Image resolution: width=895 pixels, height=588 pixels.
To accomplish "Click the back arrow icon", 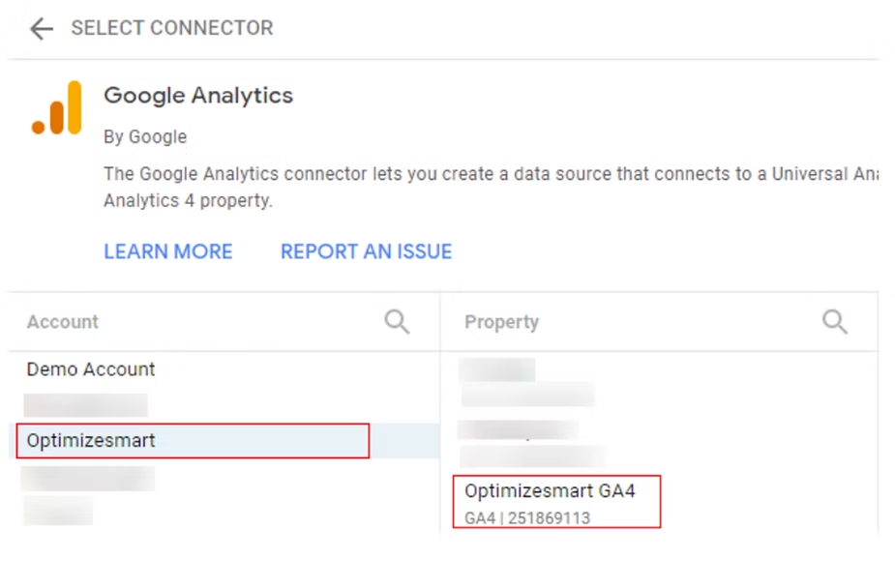I will tap(41, 29).
